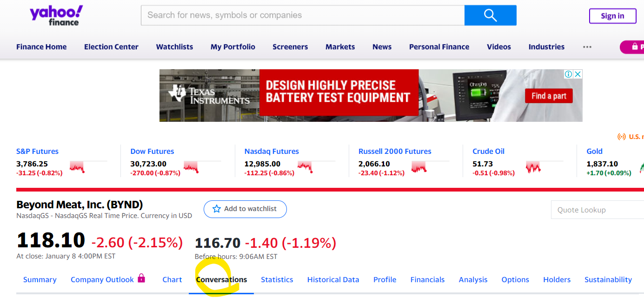This screenshot has width=644, height=298.
Task: Open Nasdaq Futures quote link
Action: pos(272,151)
